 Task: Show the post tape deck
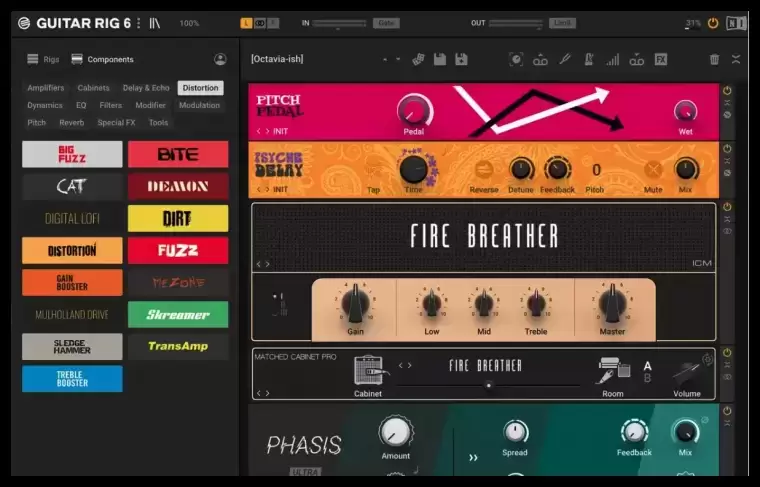[x=636, y=60]
